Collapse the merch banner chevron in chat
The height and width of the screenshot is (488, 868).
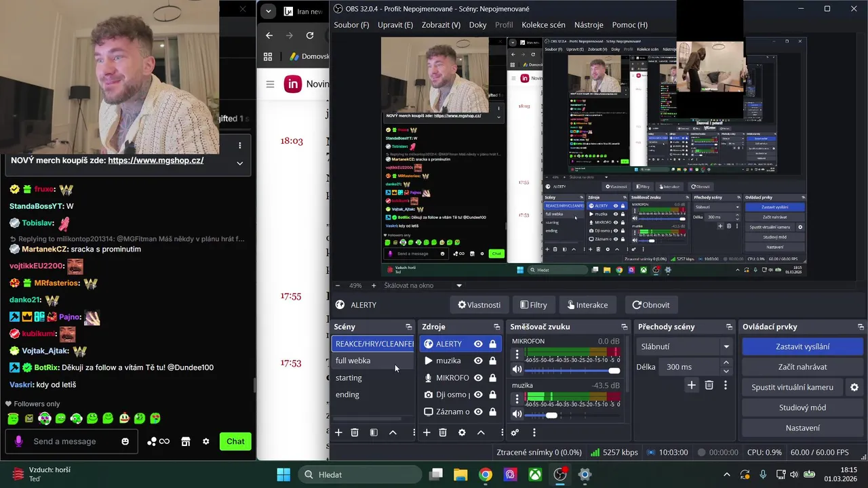click(239, 163)
